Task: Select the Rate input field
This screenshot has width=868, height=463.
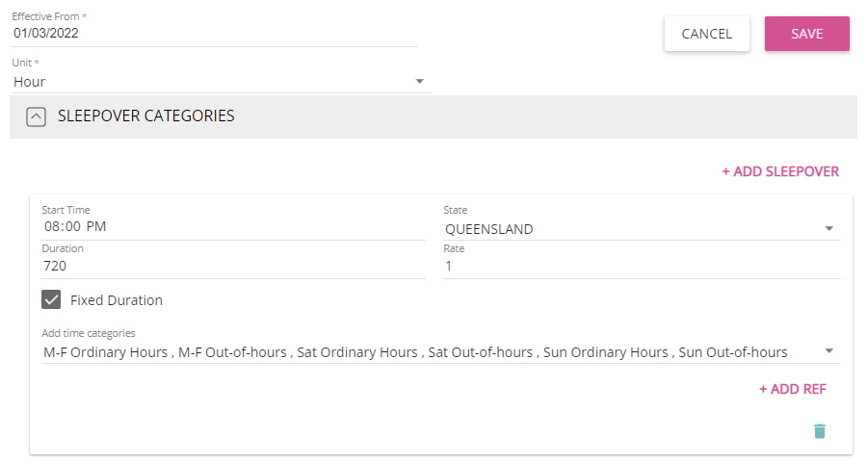Action: pyautogui.click(x=641, y=266)
